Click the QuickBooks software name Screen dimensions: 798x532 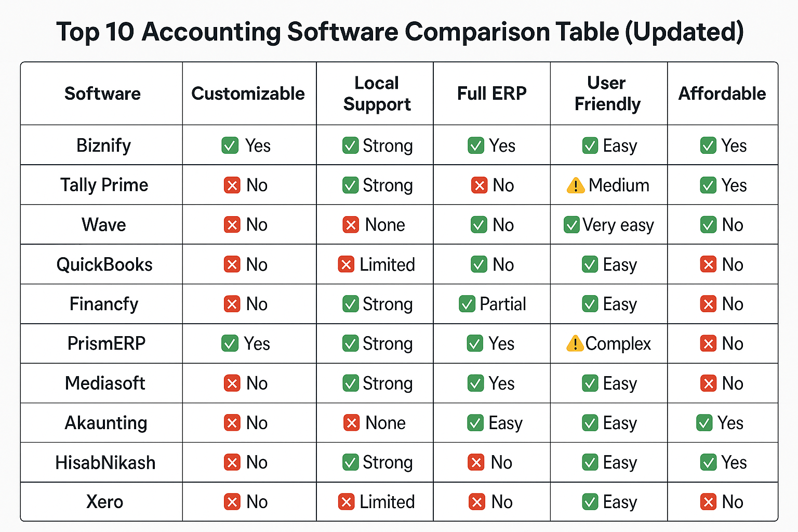point(104,264)
